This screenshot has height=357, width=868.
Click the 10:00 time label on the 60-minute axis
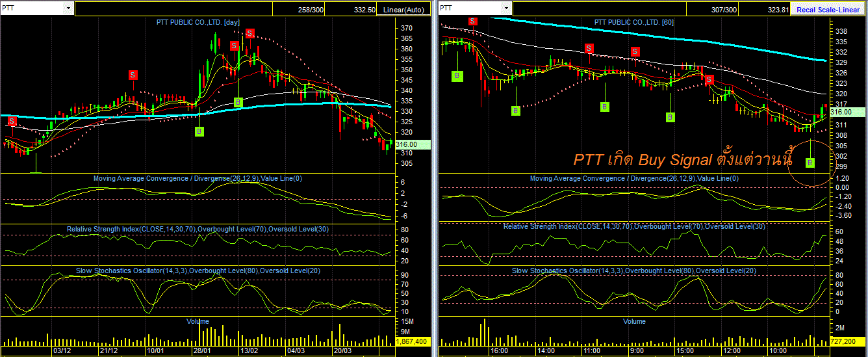tap(778, 350)
